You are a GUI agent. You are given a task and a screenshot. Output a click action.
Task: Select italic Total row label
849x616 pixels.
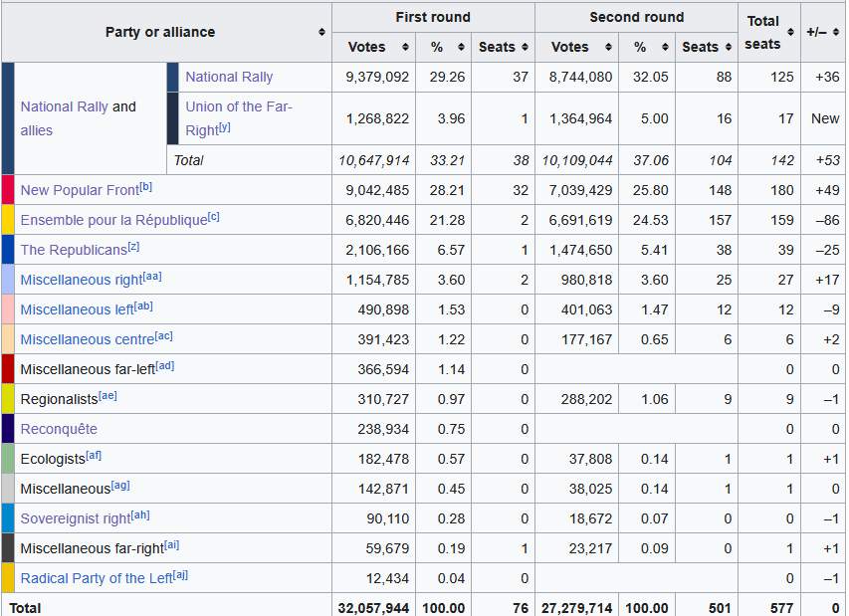[188, 161]
